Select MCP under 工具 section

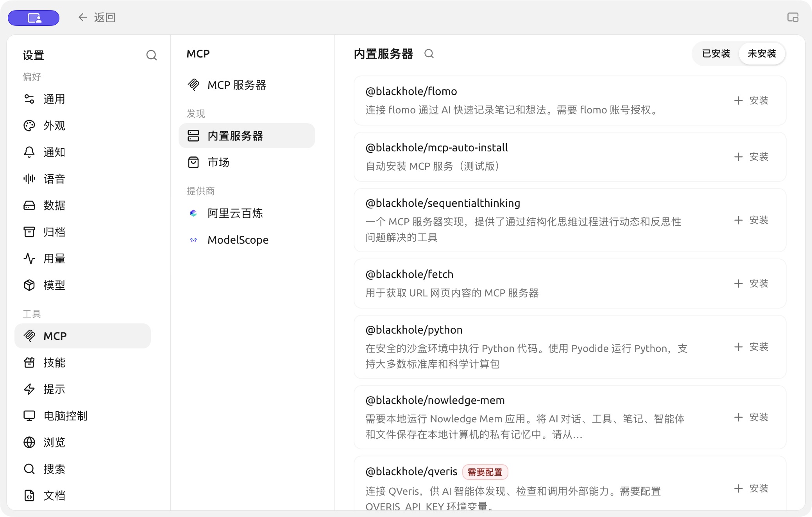pos(82,336)
